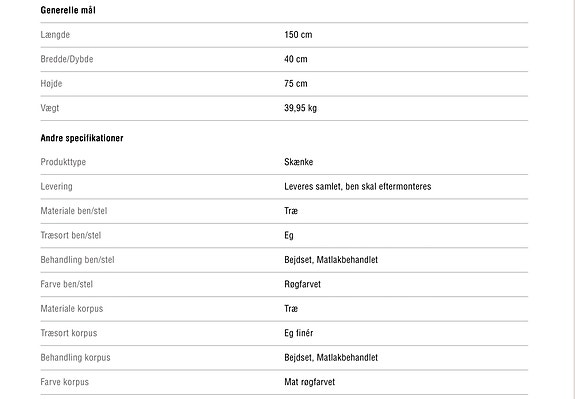Click 'Leveres samlet, ben skal eftermonteres' text

point(358,187)
